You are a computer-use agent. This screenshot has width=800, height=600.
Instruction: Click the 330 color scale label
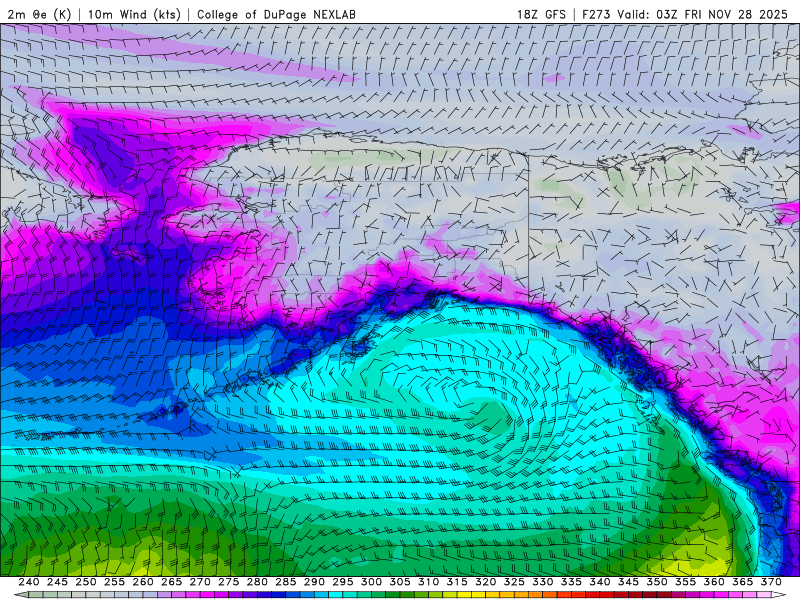(543, 582)
